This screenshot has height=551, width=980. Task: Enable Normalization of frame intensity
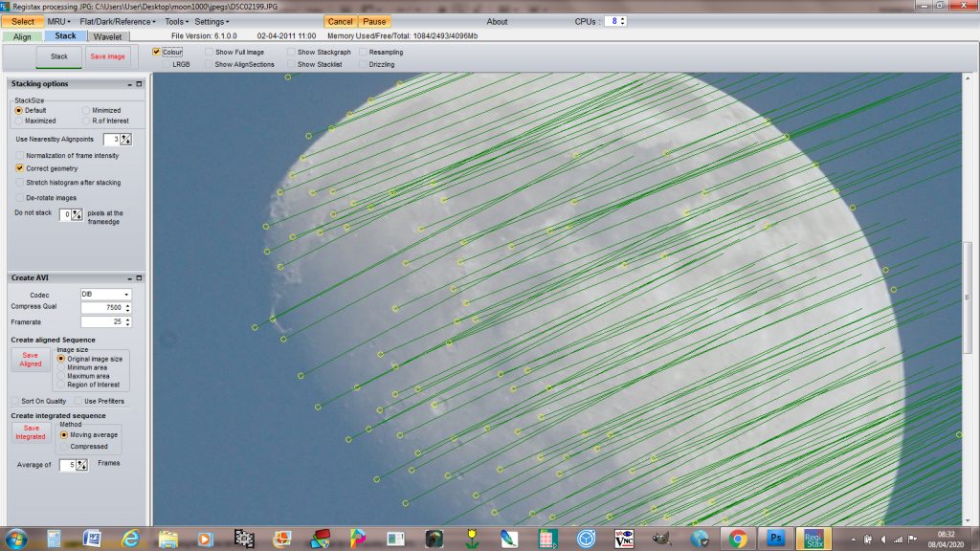(20, 155)
